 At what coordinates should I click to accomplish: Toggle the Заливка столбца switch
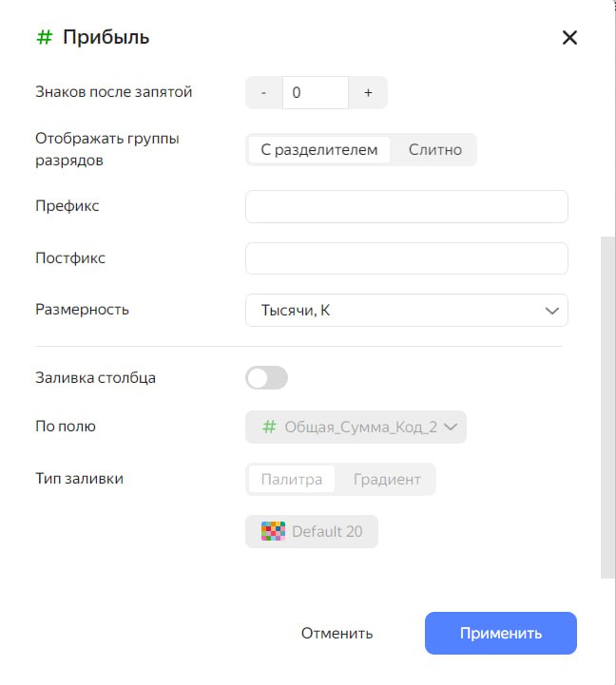pos(267,377)
